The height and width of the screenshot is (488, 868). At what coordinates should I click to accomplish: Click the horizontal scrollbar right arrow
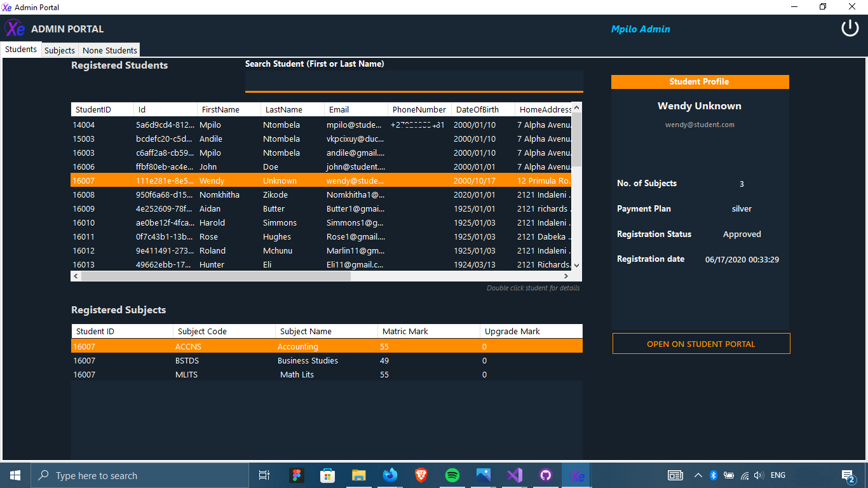(x=566, y=276)
